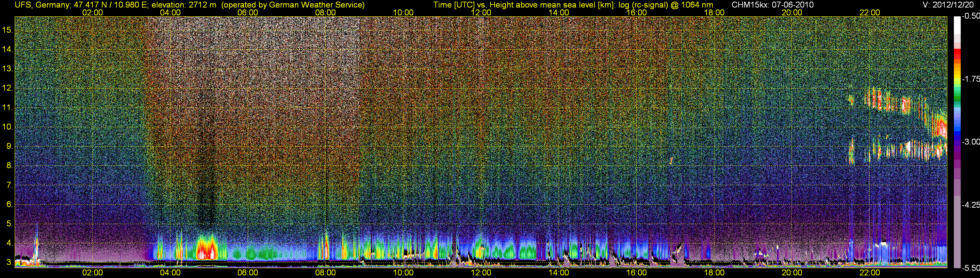Select the '9.' km height axis label
Screen dimensions: 980x278
coord(9,146)
